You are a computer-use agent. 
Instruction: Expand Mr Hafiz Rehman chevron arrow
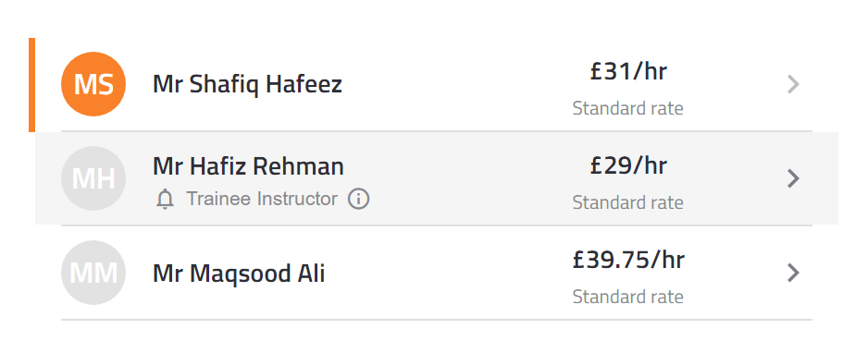pos(793,178)
